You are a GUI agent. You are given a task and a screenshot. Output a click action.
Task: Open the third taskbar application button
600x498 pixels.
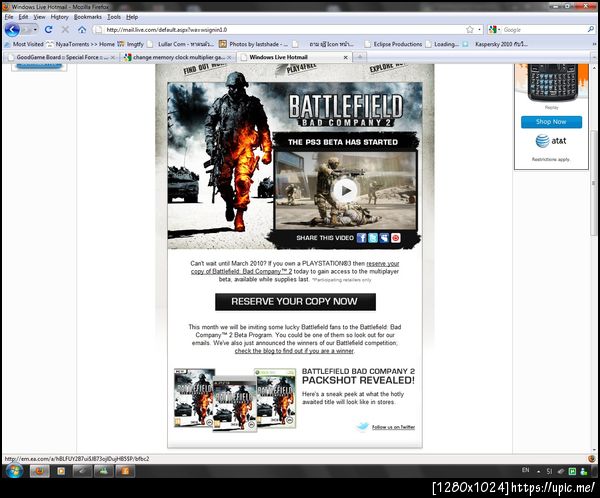click(82, 471)
